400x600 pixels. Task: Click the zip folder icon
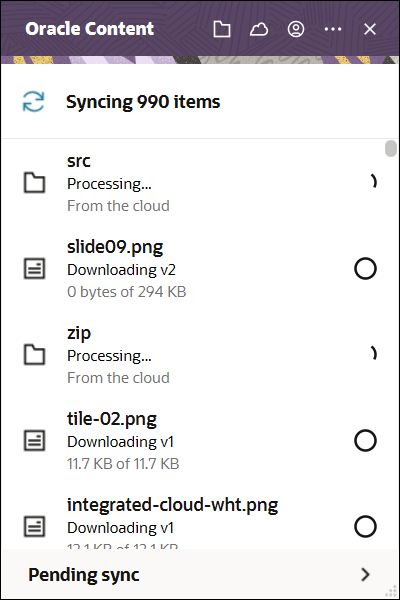(x=34, y=354)
